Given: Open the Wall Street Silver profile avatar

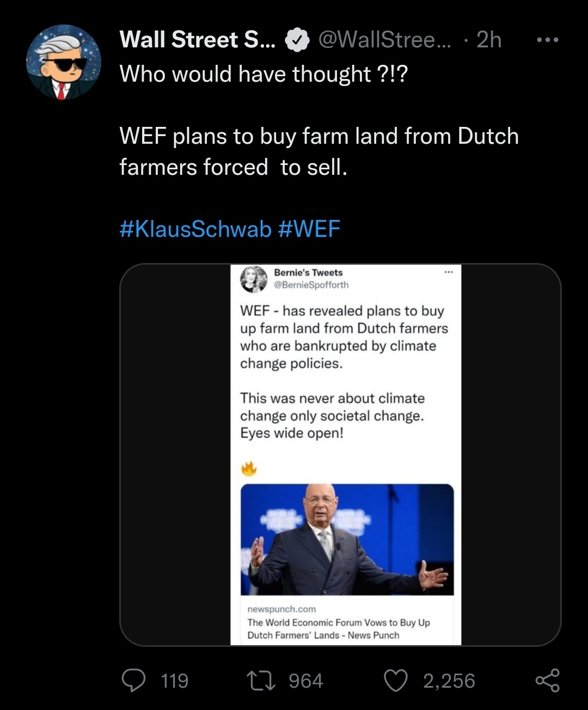Looking at the screenshot, I should [64, 62].
